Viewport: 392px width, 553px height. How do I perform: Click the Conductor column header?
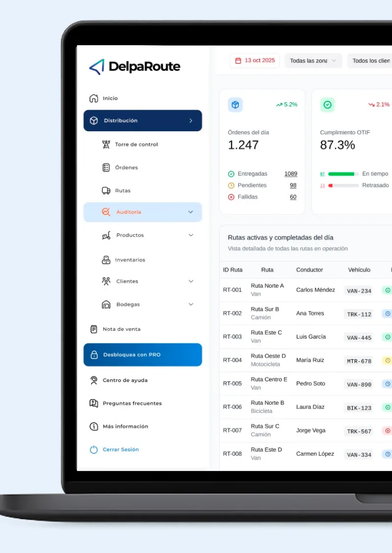pyautogui.click(x=309, y=270)
